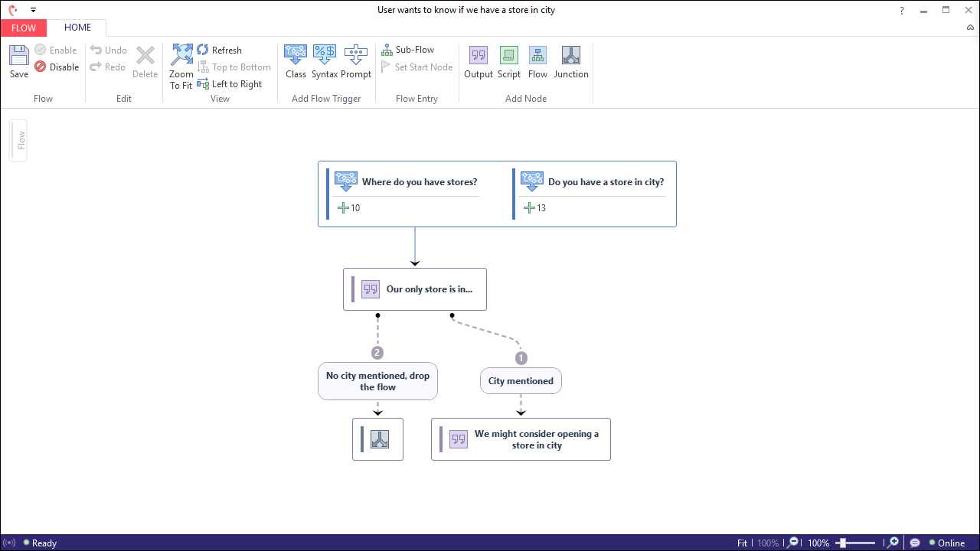Click the Ready status indicator
980x551 pixels.
point(40,543)
